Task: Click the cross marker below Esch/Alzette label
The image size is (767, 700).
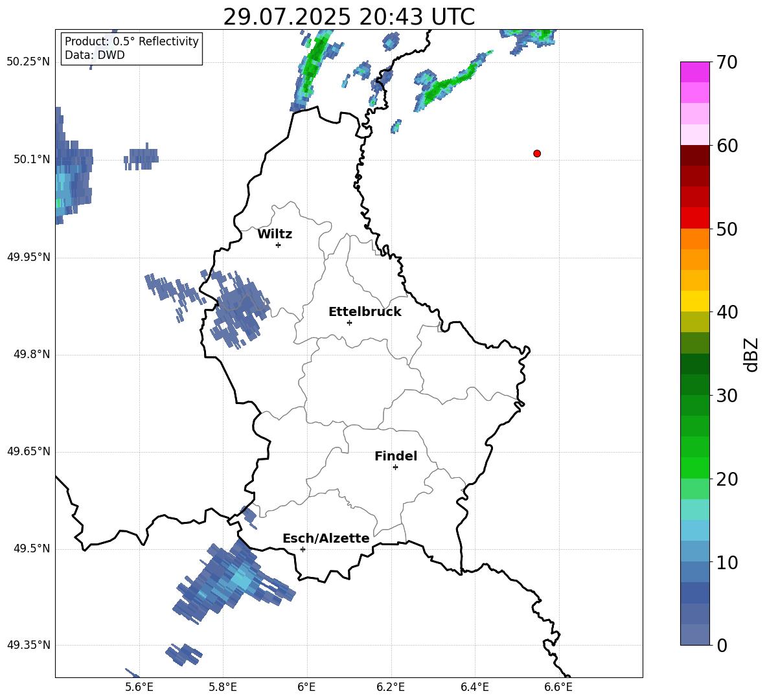Action: coord(303,549)
